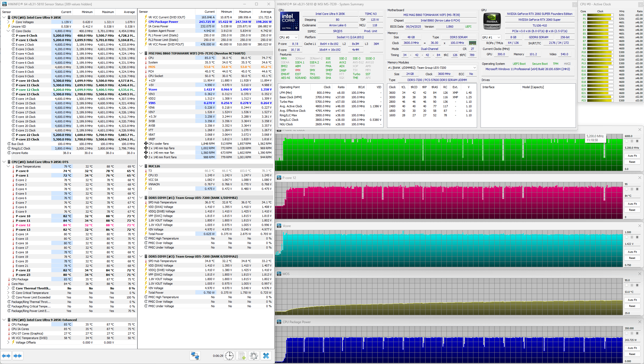The image size is (644, 364).
Task: Open the remote network monitors icon
Action: click(195, 356)
